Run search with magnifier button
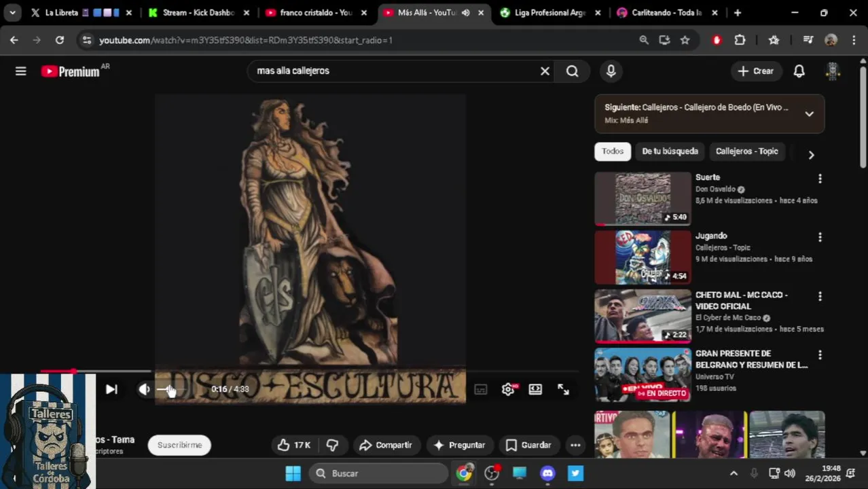This screenshot has height=489, width=868. pos(573,71)
